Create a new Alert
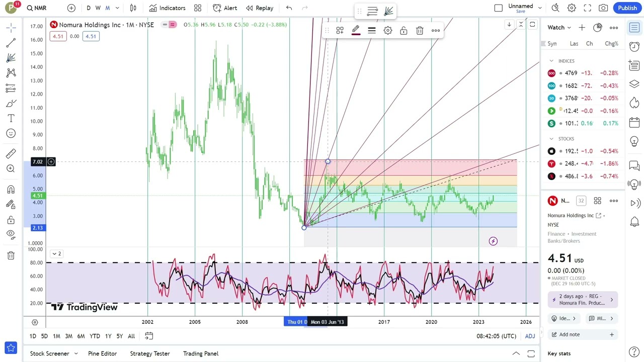Image resolution: width=644 pixels, height=362 pixels. click(225, 8)
